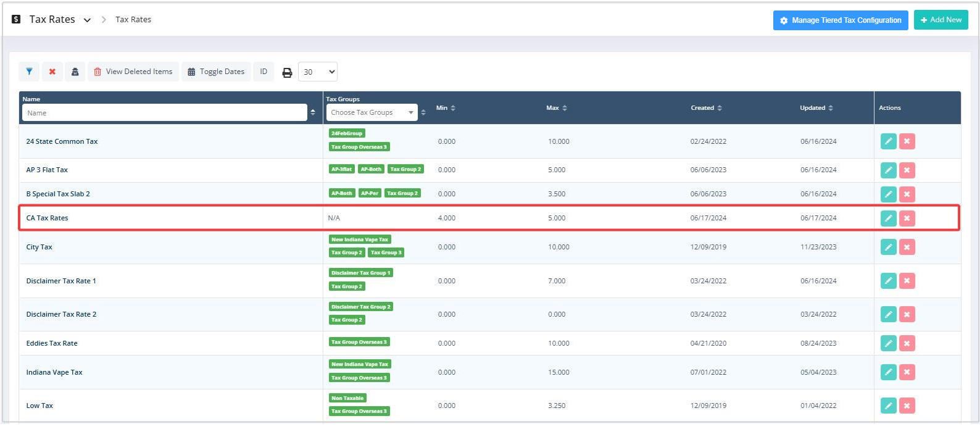The image size is (980, 429).
Task: Sort by the Created column header
Action: tap(706, 108)
